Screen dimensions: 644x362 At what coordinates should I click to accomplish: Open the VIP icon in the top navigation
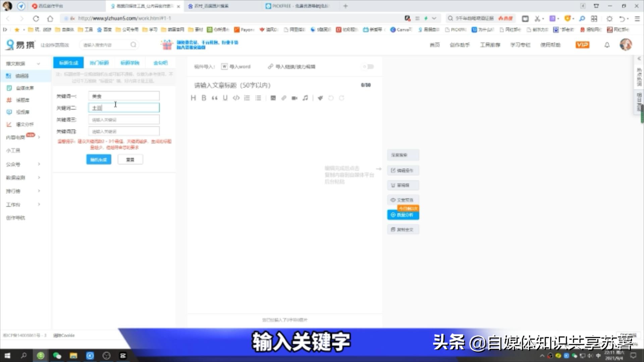click(582, 44)
